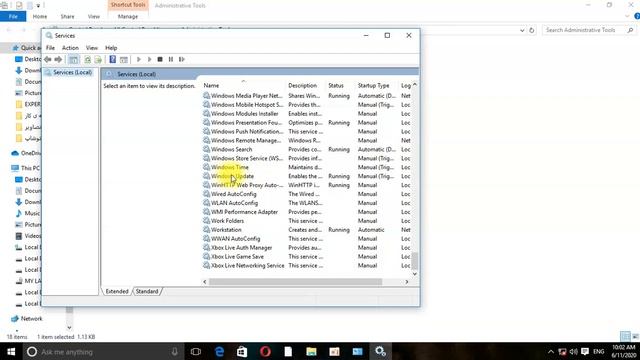Open the File menu in Services window

[x=50, y=48]
